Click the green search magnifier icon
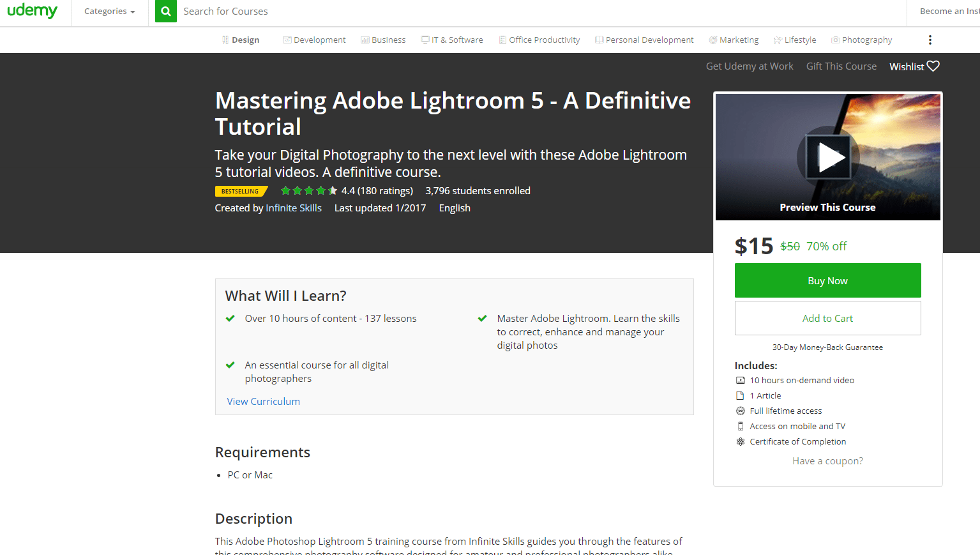980x555 pixels. tap(166, 11)
